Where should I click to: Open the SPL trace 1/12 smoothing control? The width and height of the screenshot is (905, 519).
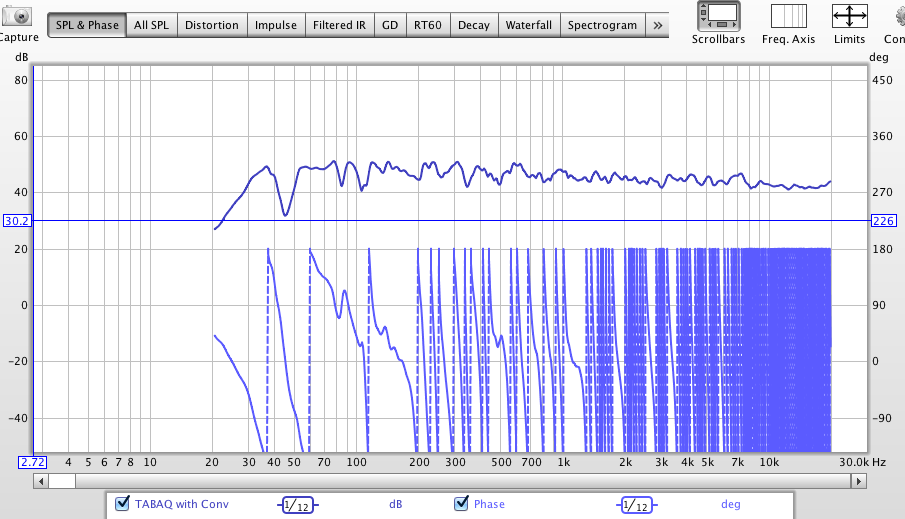tap(297, 505)
